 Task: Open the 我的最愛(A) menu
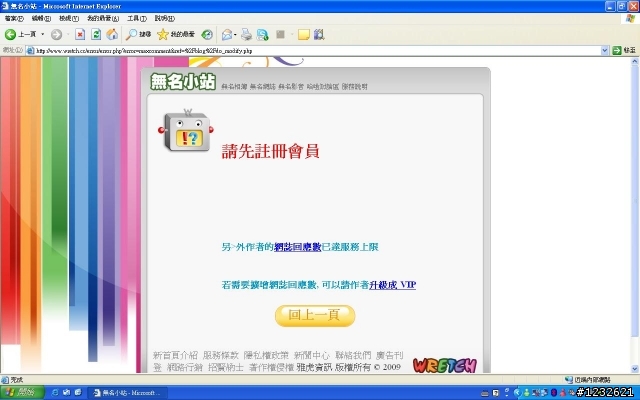point(103,18)
